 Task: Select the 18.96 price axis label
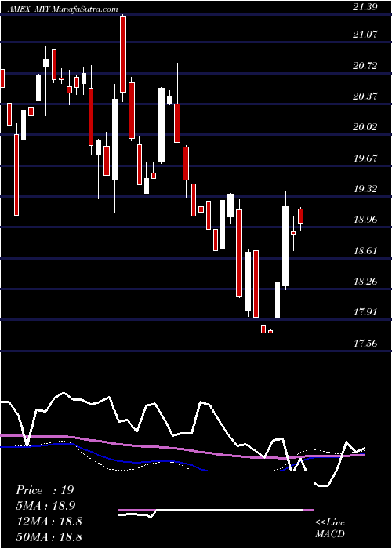365,220
